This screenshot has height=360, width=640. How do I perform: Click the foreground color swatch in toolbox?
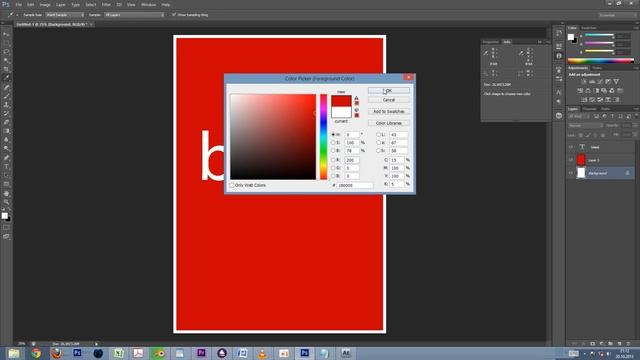click(x=4, y=216)
